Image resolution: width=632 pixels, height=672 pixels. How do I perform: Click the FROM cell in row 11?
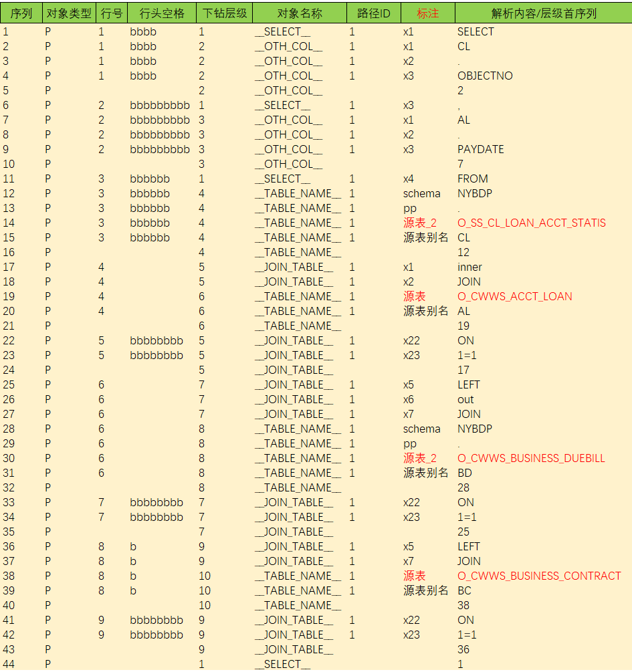pos(472,179)
